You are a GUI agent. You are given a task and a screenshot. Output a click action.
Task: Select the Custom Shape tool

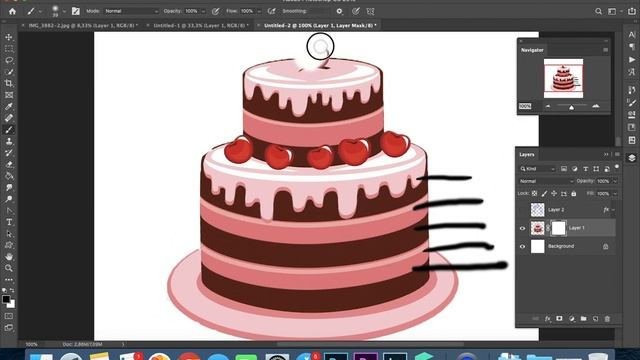tap(9, 245)
